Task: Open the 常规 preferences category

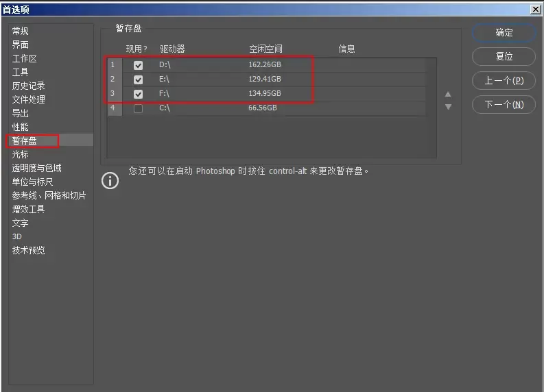Action: click(21, 31)
